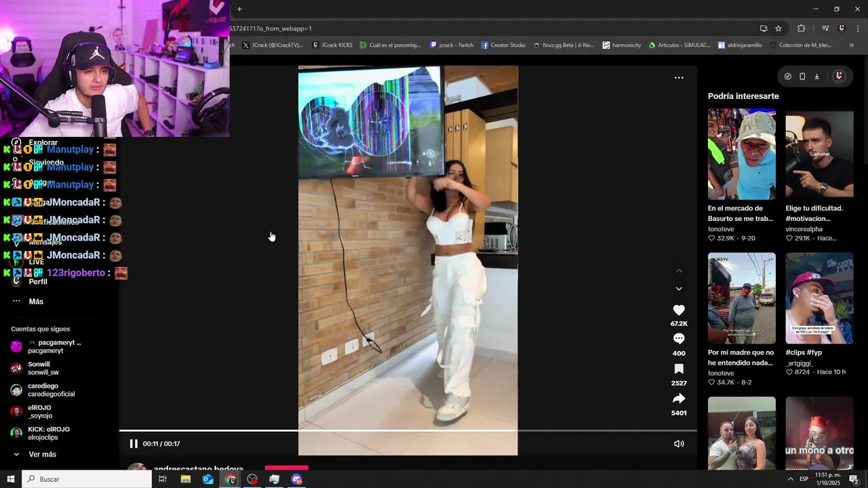Click the TikTok coin icon in the top pill
868x488 pixels.
[x=788, y=77]
